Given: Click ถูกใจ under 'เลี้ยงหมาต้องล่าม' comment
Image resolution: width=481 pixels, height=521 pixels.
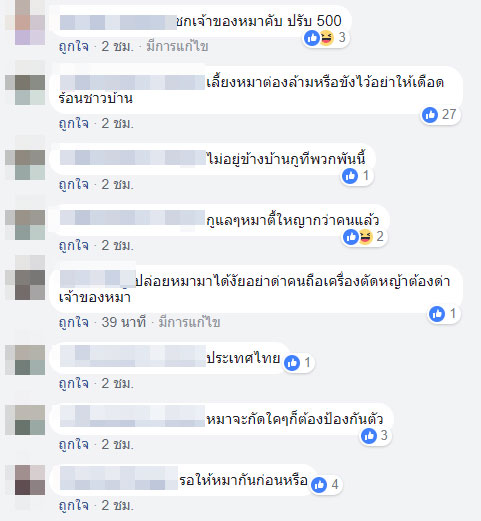Looking at the screenshot, I should pos(74,124).
